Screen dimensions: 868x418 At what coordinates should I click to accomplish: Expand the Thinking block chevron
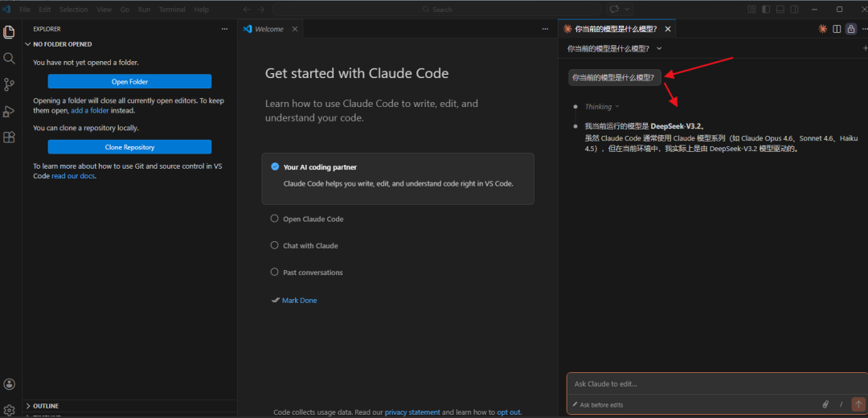pyautogui.click(x=617, y=107)
